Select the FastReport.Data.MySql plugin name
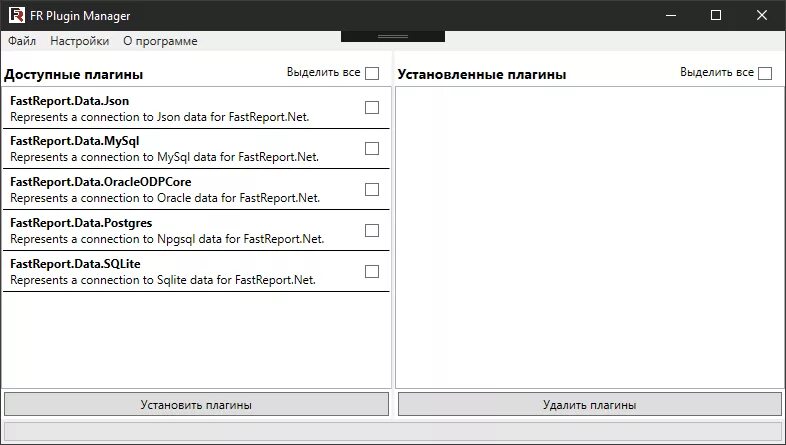This screenshot has height=445, width=786. click(x=75, y=141)
